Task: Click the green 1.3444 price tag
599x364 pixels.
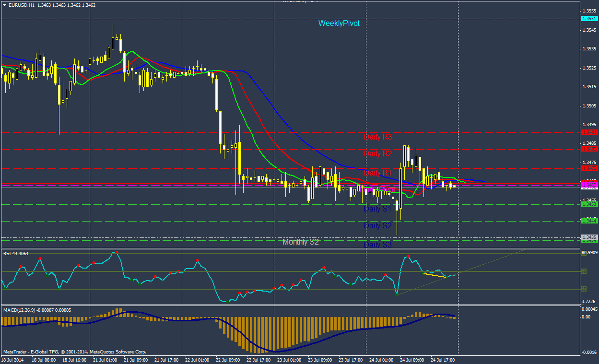Action: [x=589, y=221]
